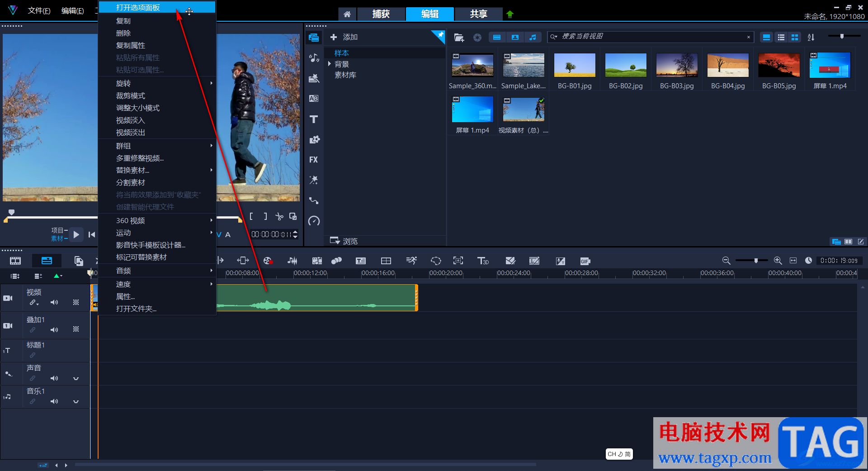The image size is (868, 471).
Task: Toggle show photos filter in library
Action: click(x=515, y=38)
